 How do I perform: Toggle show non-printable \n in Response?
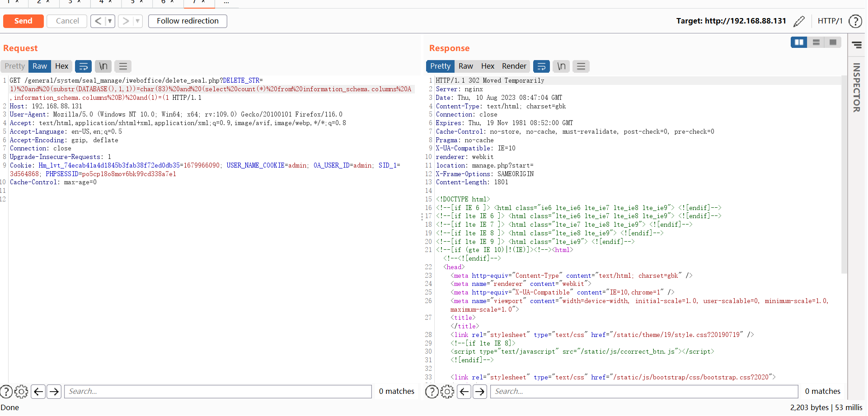pyautogui.click(x=561, y=66)
